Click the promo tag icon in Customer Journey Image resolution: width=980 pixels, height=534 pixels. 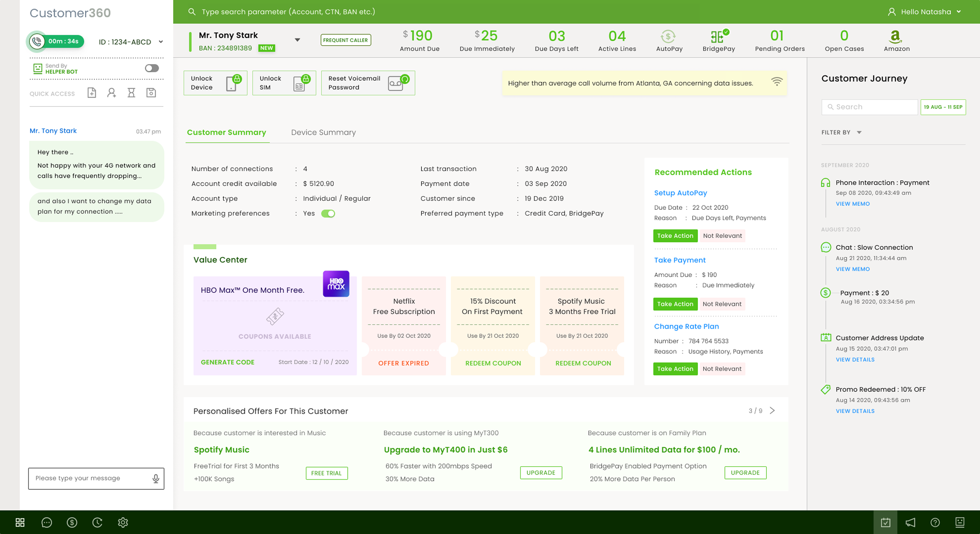pyautogui.click(x=825, y=389)
